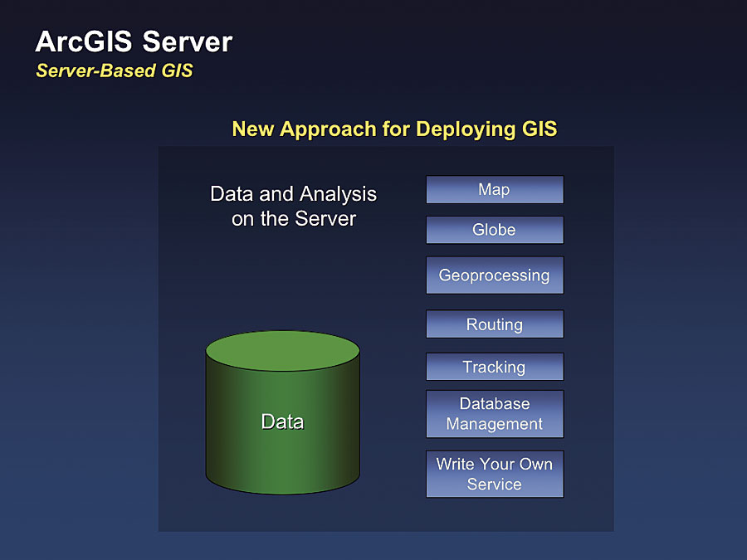Click New Approach for Deploying GIS heading
Screen dimensions: 747x560
tap(395, 129)
